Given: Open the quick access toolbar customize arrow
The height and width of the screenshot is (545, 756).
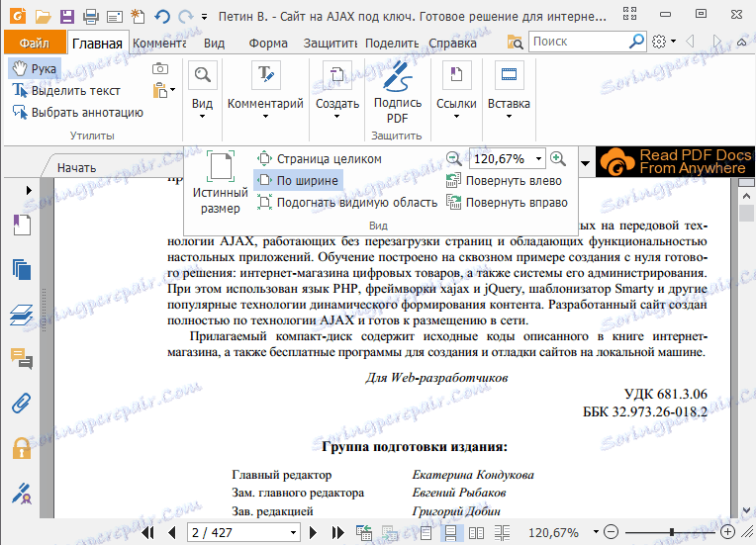Looking at the screenshot, I should (x=205, y=18).
